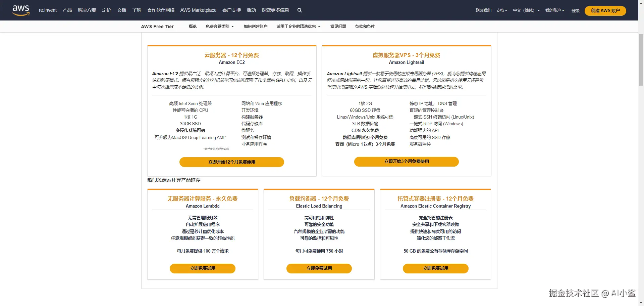Open the re:Invent menu item
644x306 pixels.
(48, 10)
